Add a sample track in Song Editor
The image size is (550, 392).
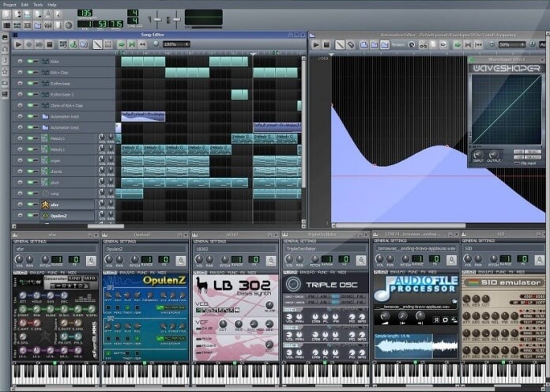point(73,44)
